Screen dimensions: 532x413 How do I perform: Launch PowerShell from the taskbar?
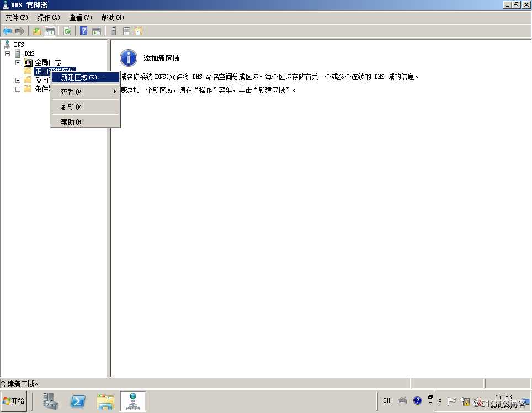[78, 401]
